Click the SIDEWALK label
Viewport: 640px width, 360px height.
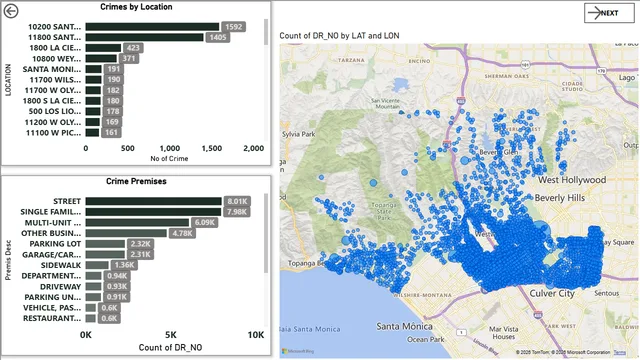pos(61,265)
